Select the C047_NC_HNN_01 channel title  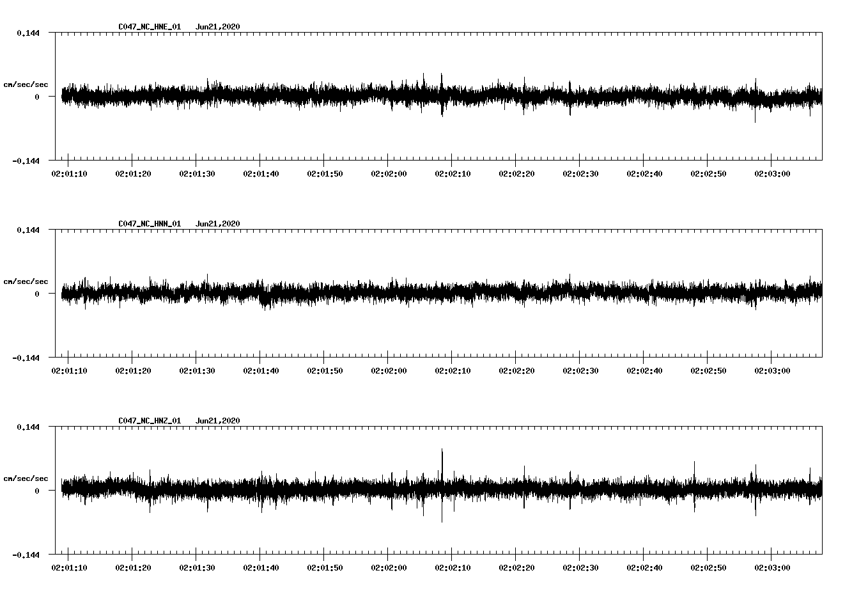tap(150, 224)
